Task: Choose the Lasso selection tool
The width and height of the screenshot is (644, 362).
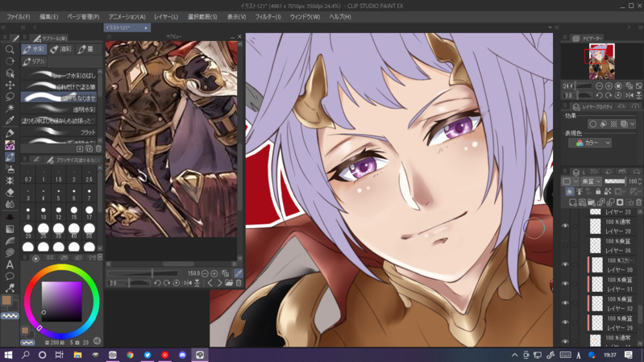Action: point(10,97)
